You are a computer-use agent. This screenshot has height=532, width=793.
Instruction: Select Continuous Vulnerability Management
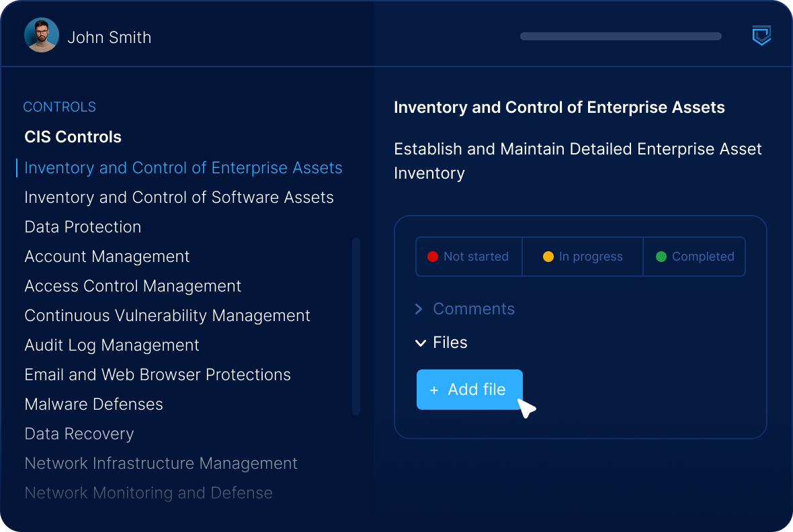pos(167,316)
